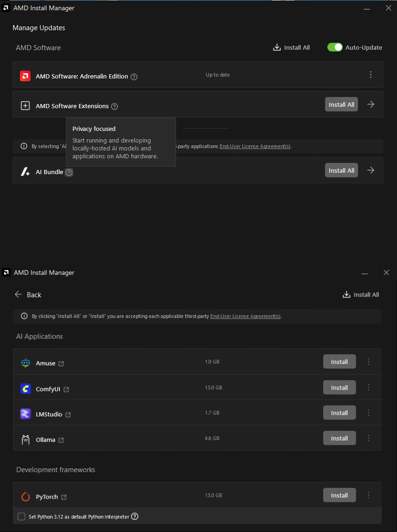Click the Up to date status text
Screen dimensions: 397x532
tap(217, 75)
